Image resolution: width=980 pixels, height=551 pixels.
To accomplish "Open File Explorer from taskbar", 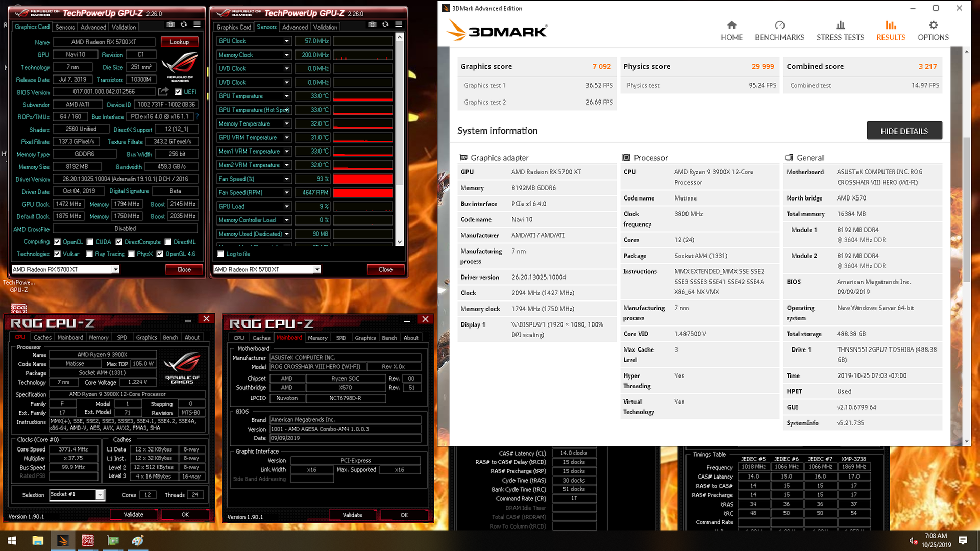I will pyautogui.click(x=38, y=541).
